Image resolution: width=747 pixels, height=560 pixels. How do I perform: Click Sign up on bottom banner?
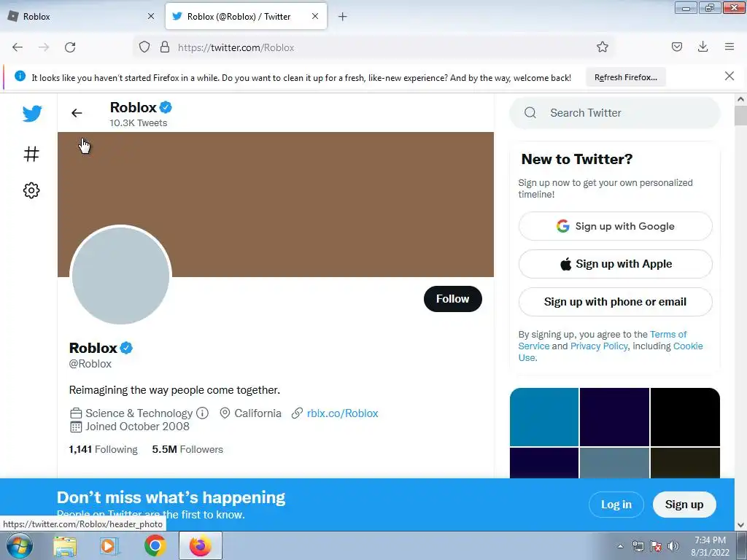(x=684, y=505)
